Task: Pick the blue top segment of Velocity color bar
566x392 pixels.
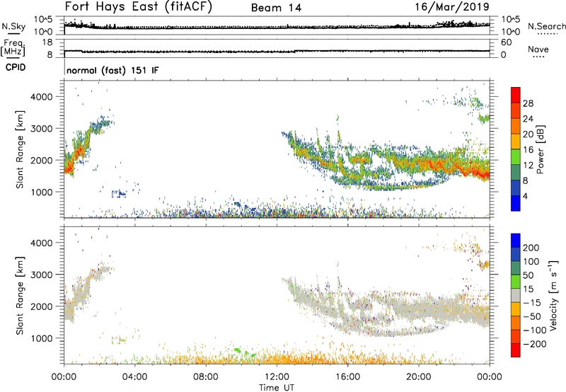Action: tap(516, 241)
